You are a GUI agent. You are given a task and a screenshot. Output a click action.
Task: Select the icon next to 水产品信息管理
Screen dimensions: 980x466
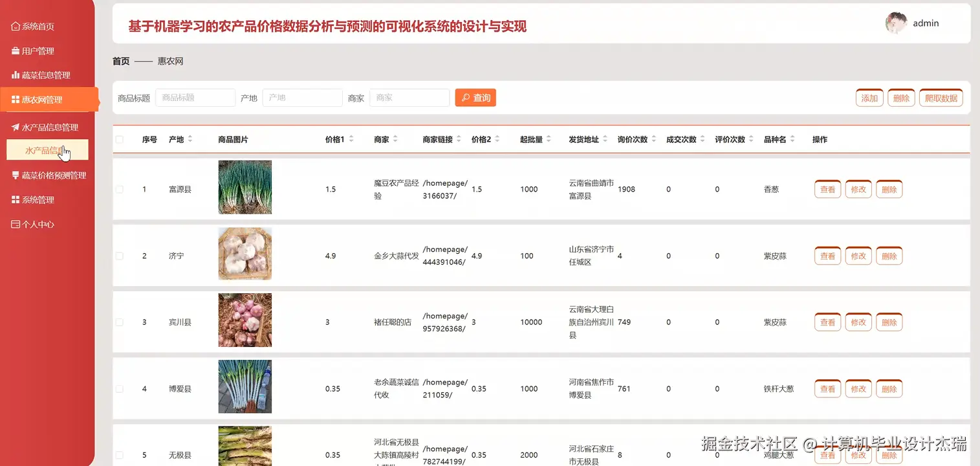coord(14,127)
